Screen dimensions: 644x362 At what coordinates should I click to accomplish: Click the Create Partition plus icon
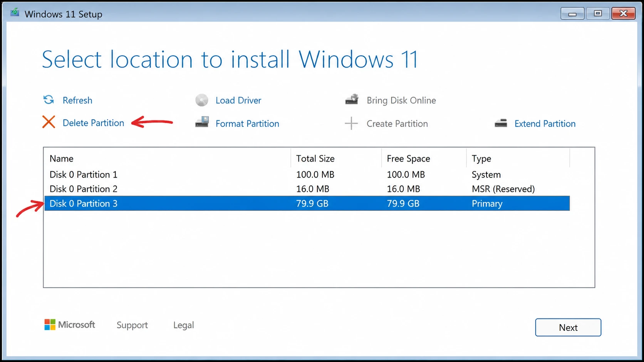point(351,123)
